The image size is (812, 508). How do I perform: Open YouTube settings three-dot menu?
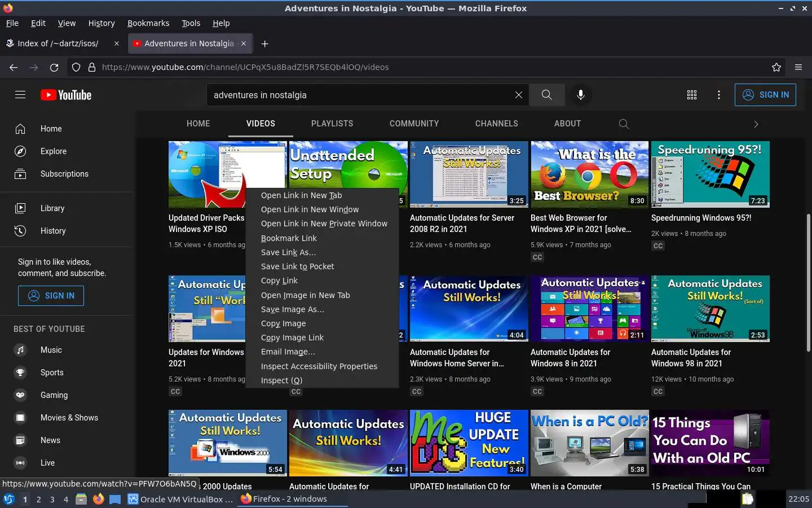[719, 95]
